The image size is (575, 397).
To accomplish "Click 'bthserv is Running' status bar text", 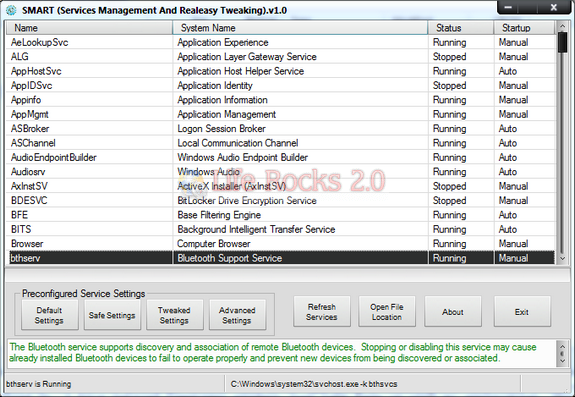I will coord(39,384).
